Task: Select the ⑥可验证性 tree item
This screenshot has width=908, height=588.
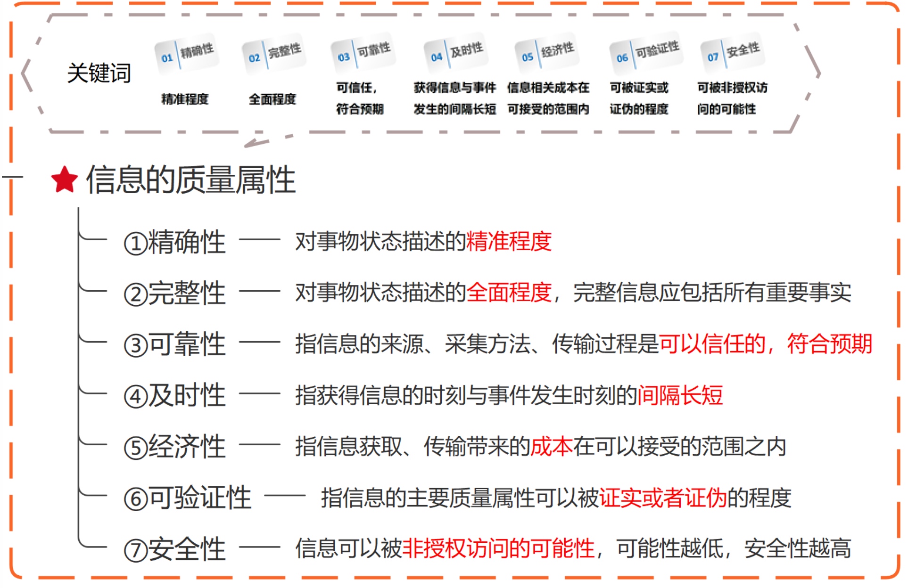Action: coord(187,498)
